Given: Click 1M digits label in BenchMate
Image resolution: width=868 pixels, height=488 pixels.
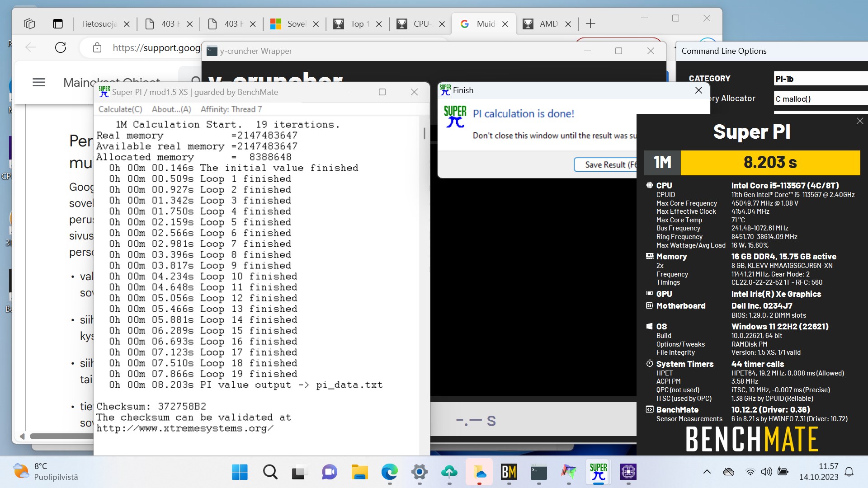Looking at the screenshot, I should pyautogui.click(x=662, y=163).
